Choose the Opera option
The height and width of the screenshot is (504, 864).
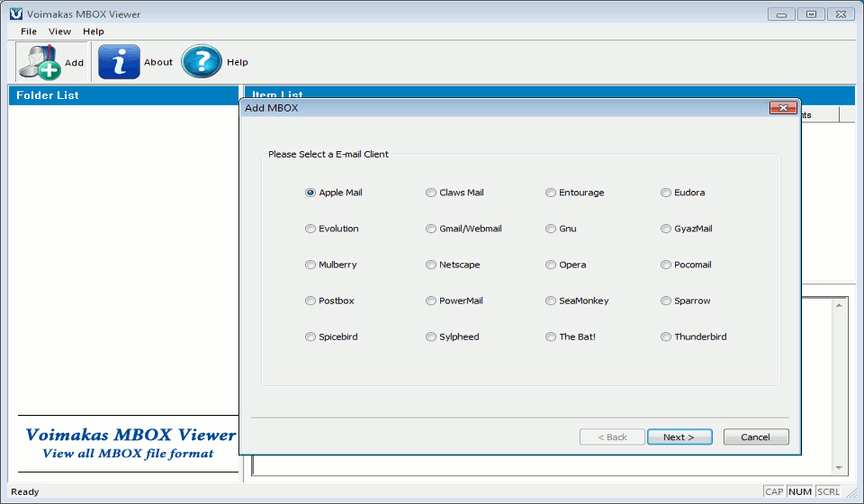[551, 265]
